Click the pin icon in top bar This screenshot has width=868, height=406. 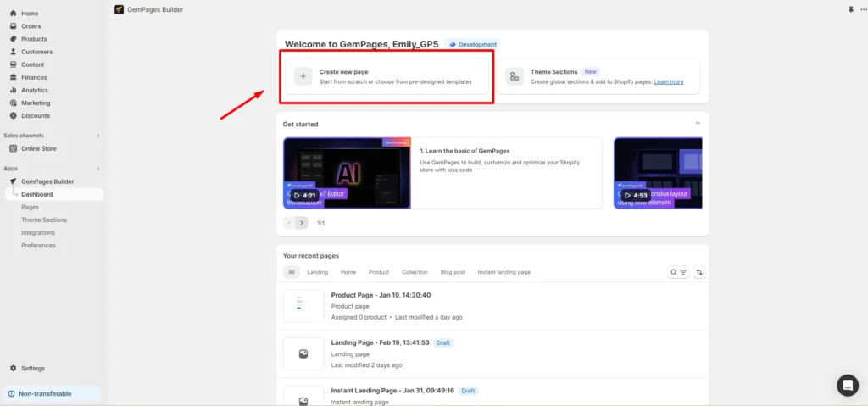(851, 9)
